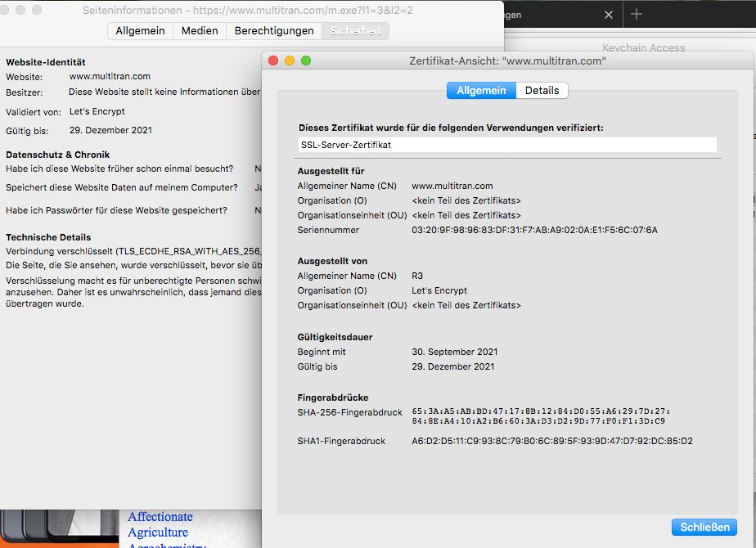Screen dimensions: 756x548
Task: Click the Ausgestellt von heading
Action: point(332,261)
